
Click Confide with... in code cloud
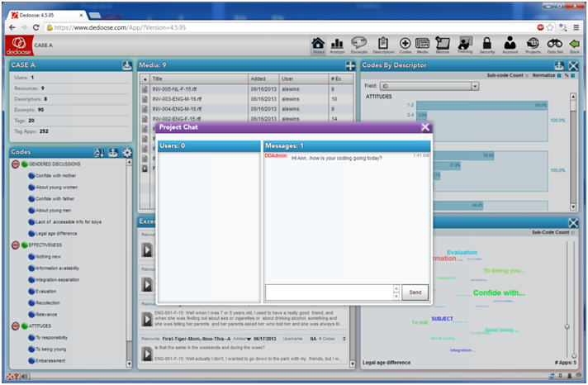499,292
